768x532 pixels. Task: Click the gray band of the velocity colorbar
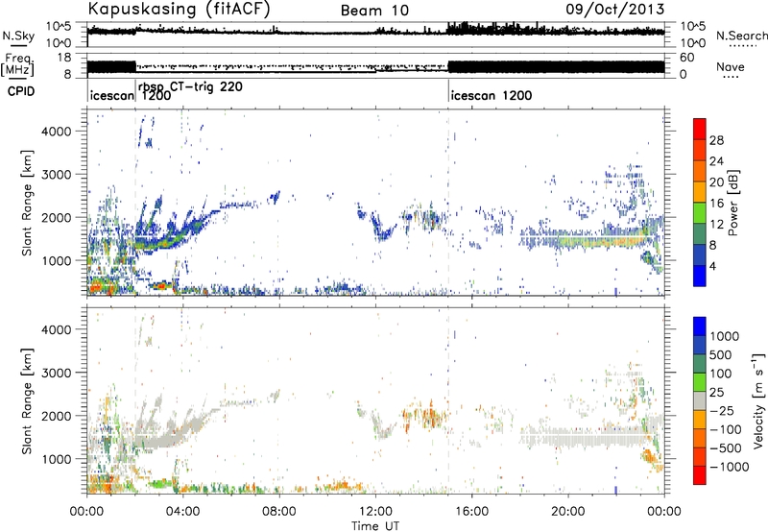coord(700,400)
